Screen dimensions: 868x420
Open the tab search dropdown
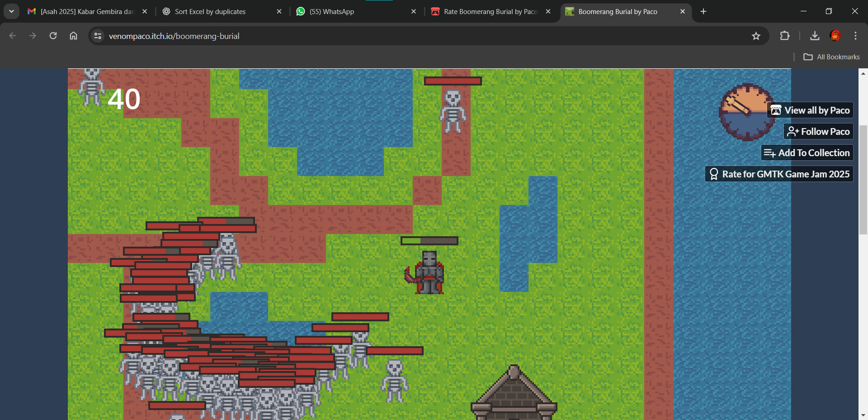coord(11,11)
